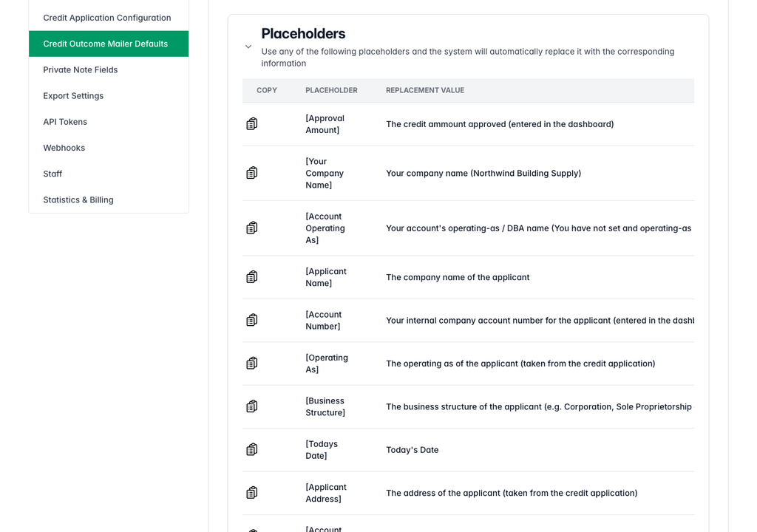Select Credit Outcome Mailer Defaults
This screenshot has width=757, height=532.
click(x=109, y=44)
